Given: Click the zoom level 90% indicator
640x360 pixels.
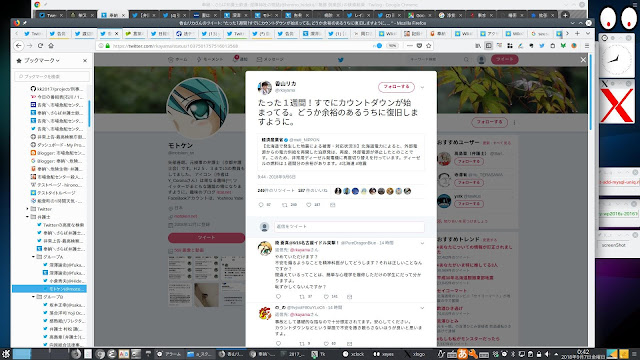Looking at the screenshot, I should [x=392, y=46].
